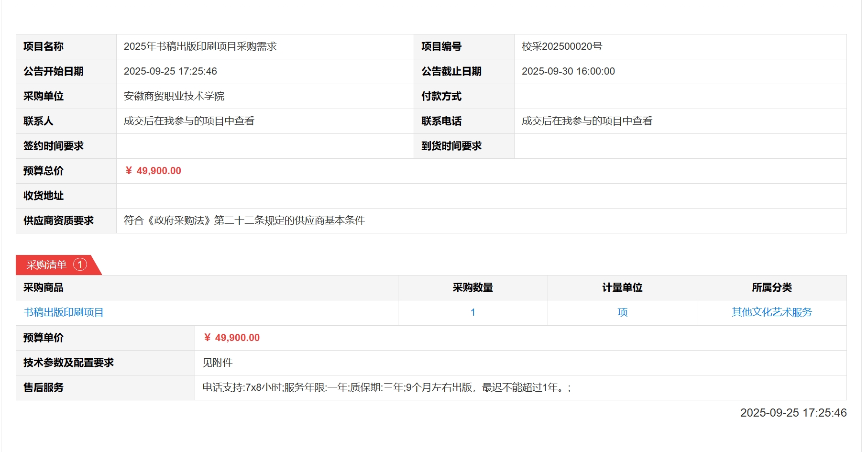Click the circled number 1 badge icon
This screenshot has height=452, width=868.
click(80, 265)
